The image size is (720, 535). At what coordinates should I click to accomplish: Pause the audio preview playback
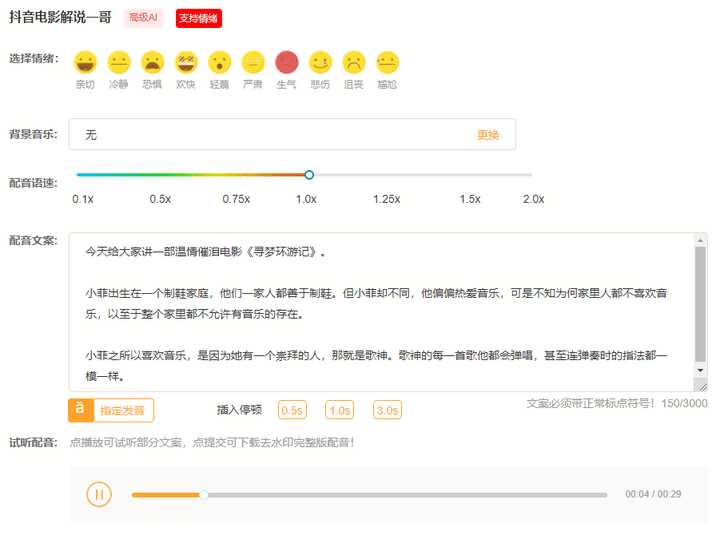coord(99,494)
